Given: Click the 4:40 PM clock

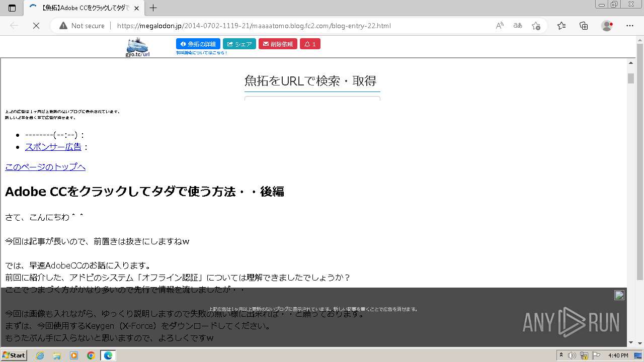Looking at the screenshot, I should coord(618,355).
